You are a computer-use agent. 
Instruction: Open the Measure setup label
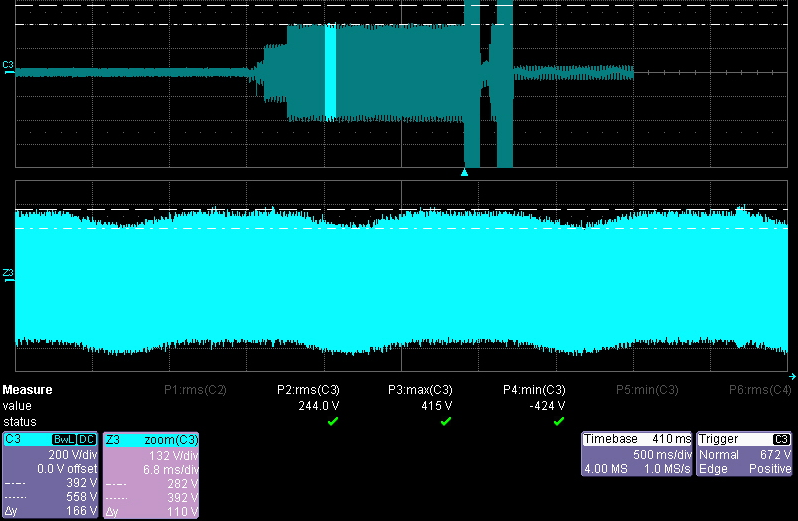[28, 390]
